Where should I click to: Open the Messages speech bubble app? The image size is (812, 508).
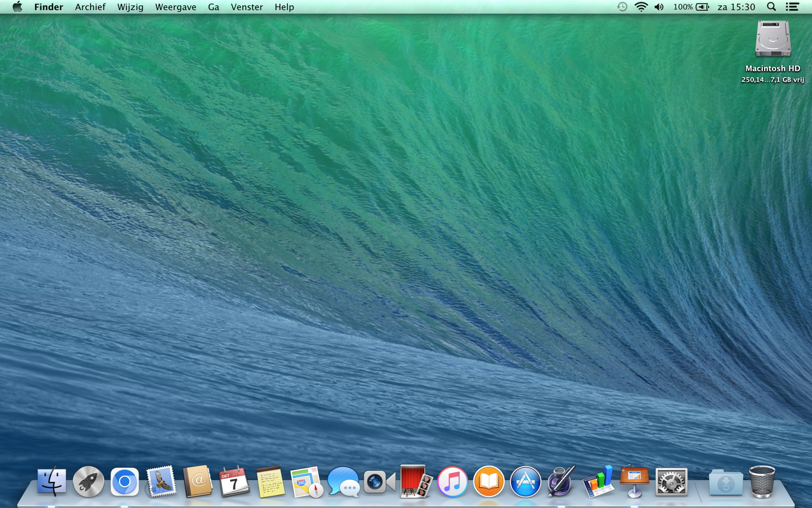pos(343,482)
